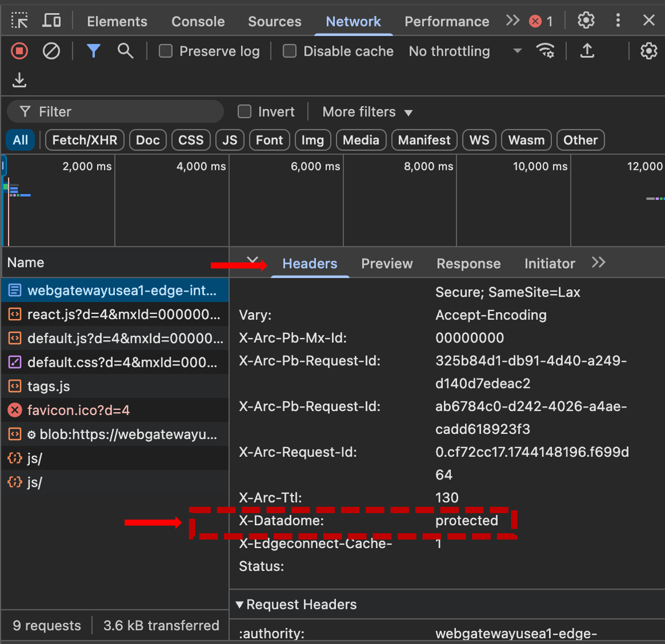The width and height of the screenshot is (665, 644).
Task: Select the All filter chip
Action: coord(20,140)
